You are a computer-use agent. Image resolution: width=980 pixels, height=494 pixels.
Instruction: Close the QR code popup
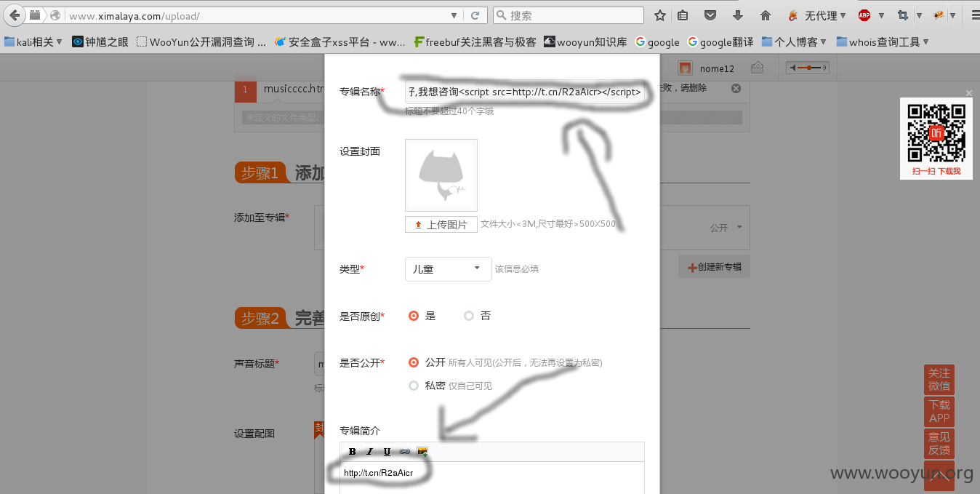(x=968, y=93)
